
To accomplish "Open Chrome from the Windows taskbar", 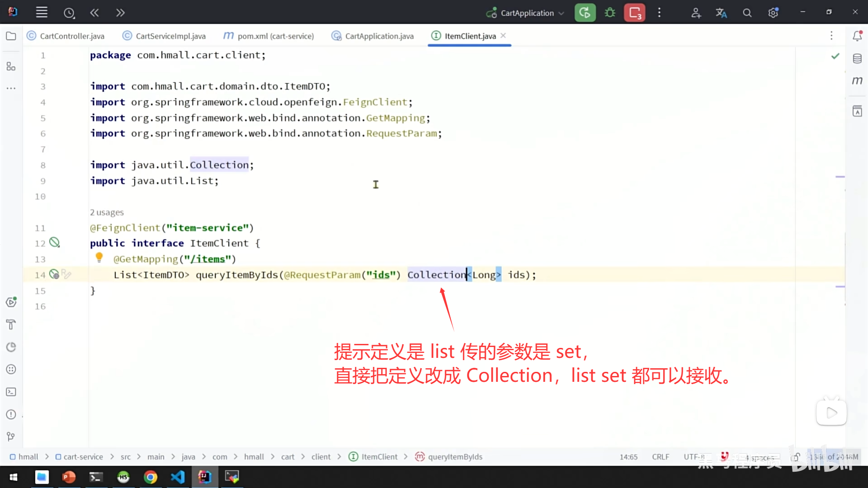I will [x=150, y=477].
